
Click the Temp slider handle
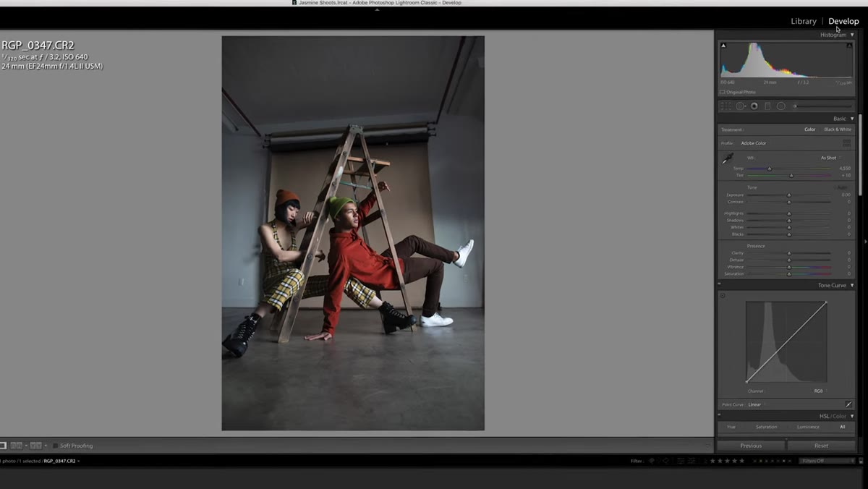769,169
